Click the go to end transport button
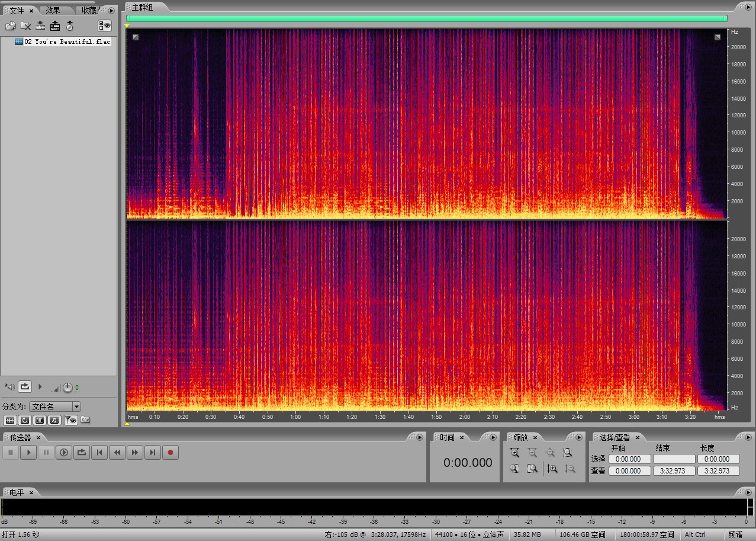756x541 pixels. tap(153, 453)
